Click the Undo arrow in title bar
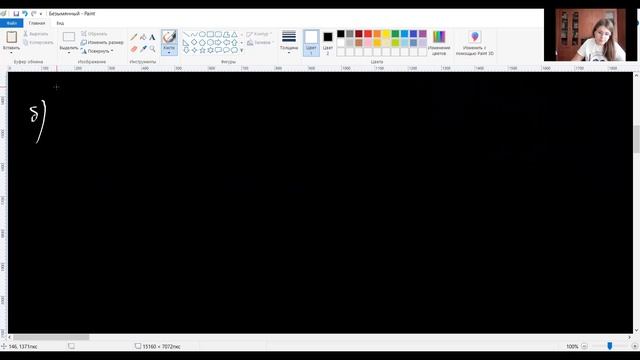The image size is (640, 360). [25, 13]
